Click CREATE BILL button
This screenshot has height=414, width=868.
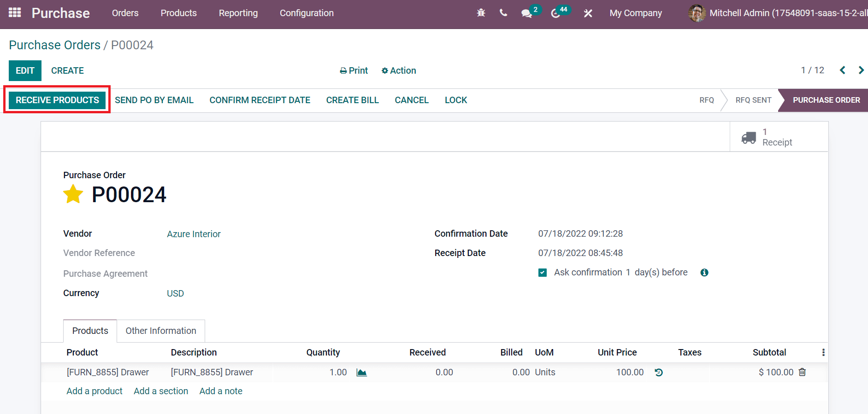(353, 100)
